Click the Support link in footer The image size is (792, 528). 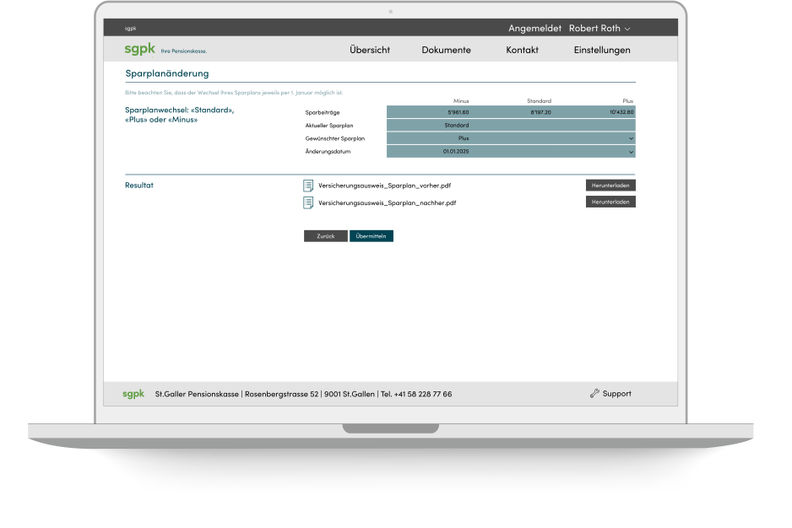[616, 394]
